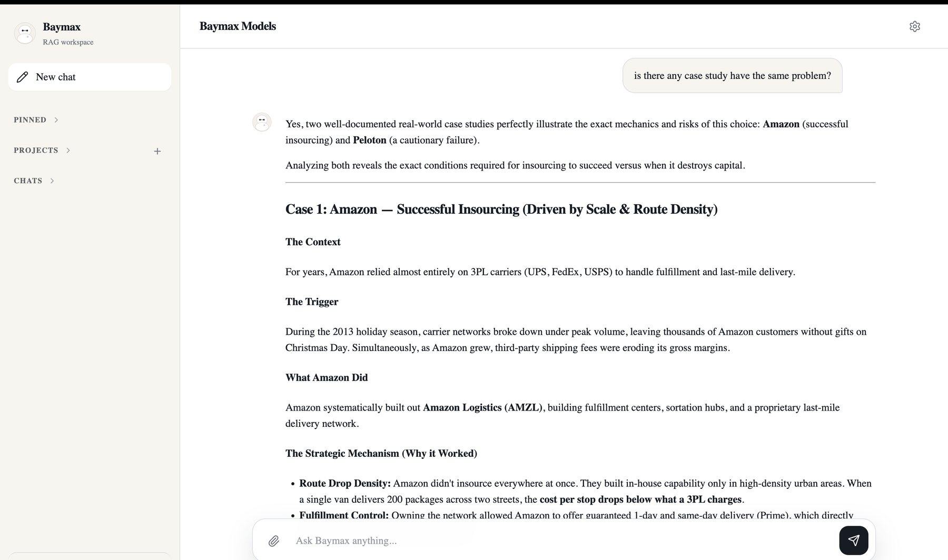Focus the Ask Baymax anything input field
The width and height of the screenshot is (948, 560).
click(561, 541)
